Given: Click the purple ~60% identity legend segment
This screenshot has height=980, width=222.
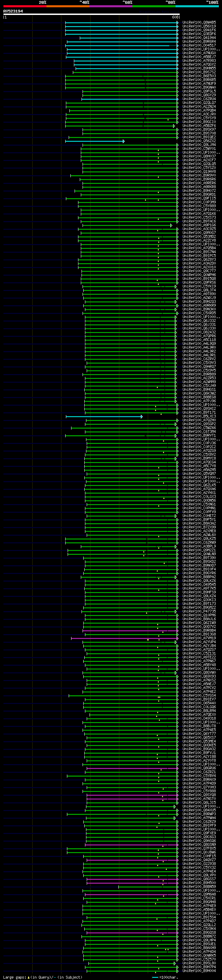Looking at the screenshot, I should click(111, 6).
